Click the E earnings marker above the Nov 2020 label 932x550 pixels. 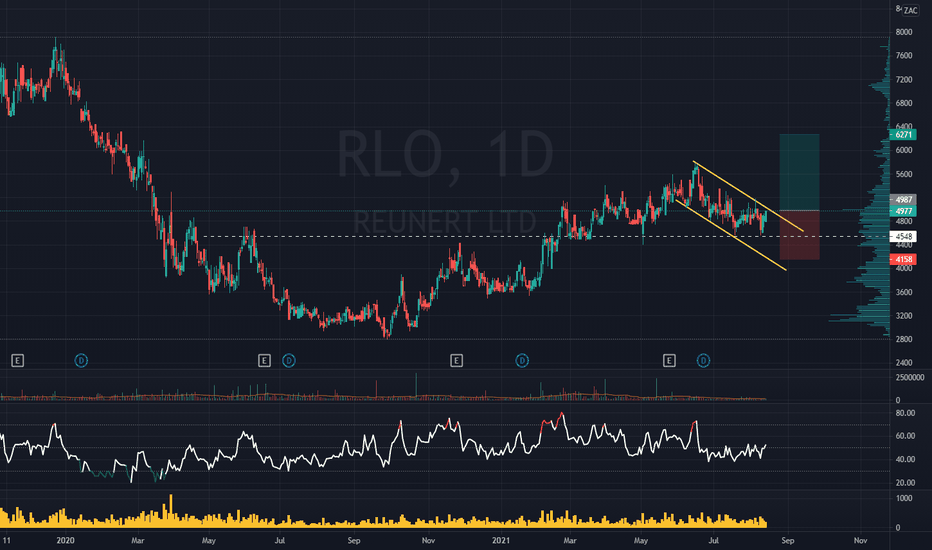pos(456,360)
